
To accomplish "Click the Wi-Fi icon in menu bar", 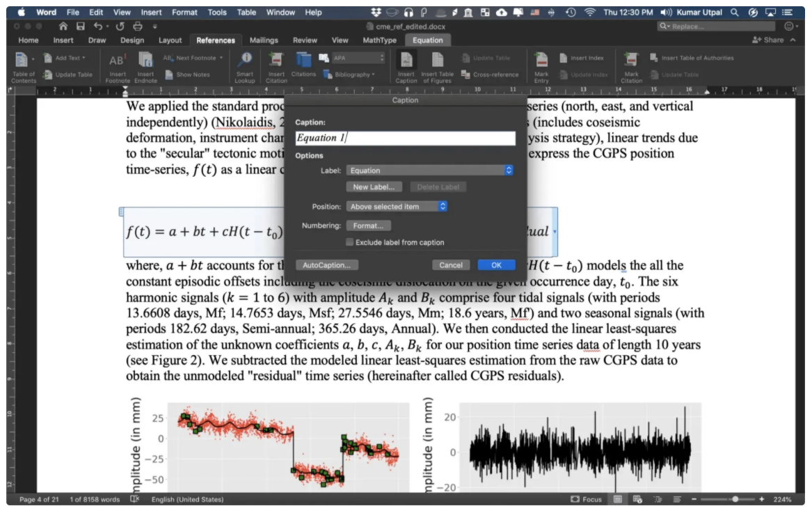I will 589,12.
